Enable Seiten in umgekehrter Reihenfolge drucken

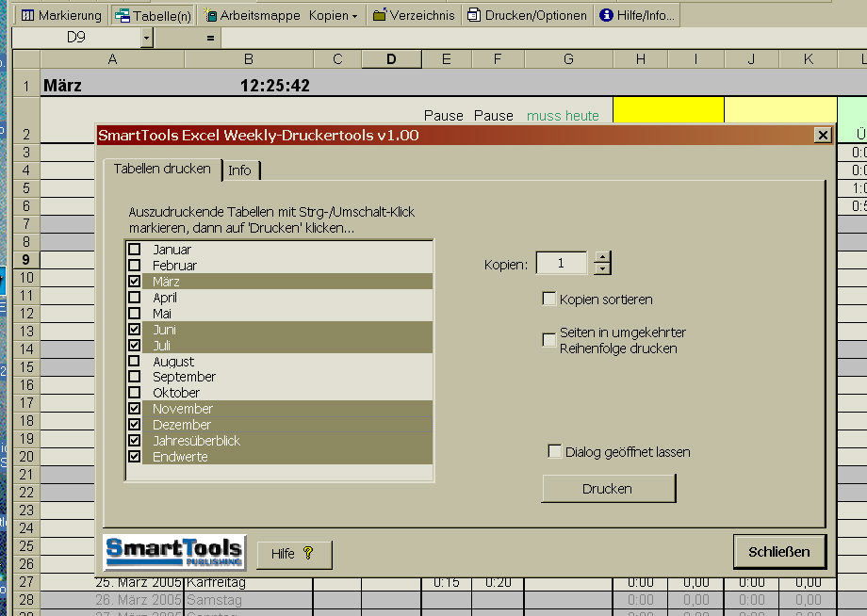pyautogui.click(x=549, y=340)
